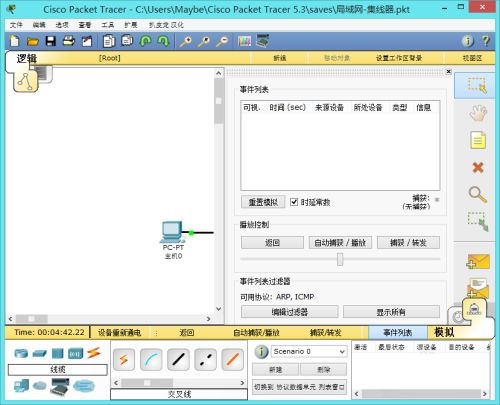Open a file using the folder icon
Viewport: 500px width, 405px height.
point(33,41)
